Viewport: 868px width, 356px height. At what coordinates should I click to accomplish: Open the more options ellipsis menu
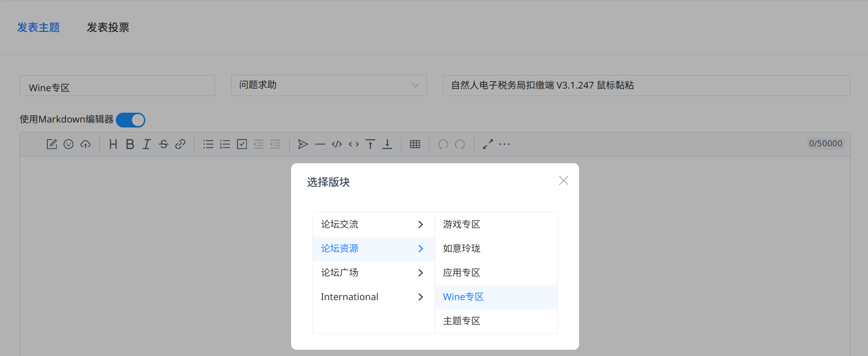coord(504,144)
